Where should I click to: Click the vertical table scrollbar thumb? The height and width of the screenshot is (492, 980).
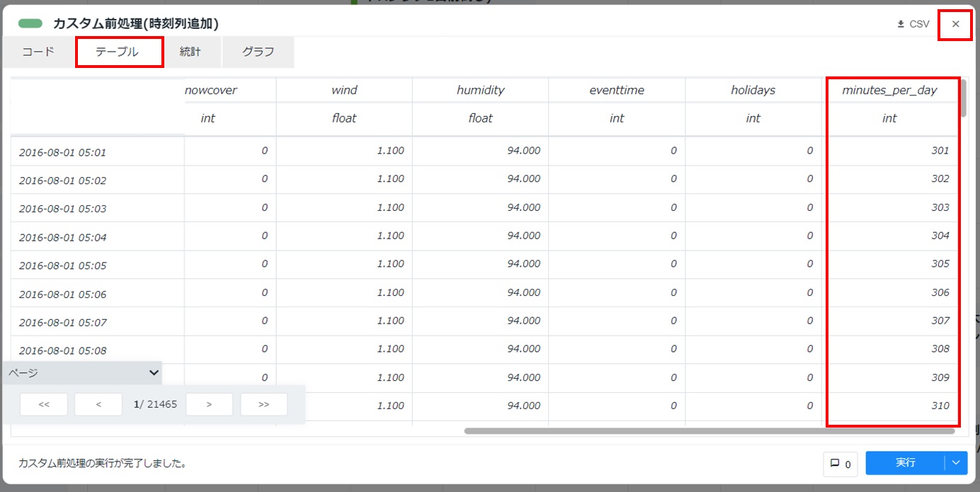(963, 98)
